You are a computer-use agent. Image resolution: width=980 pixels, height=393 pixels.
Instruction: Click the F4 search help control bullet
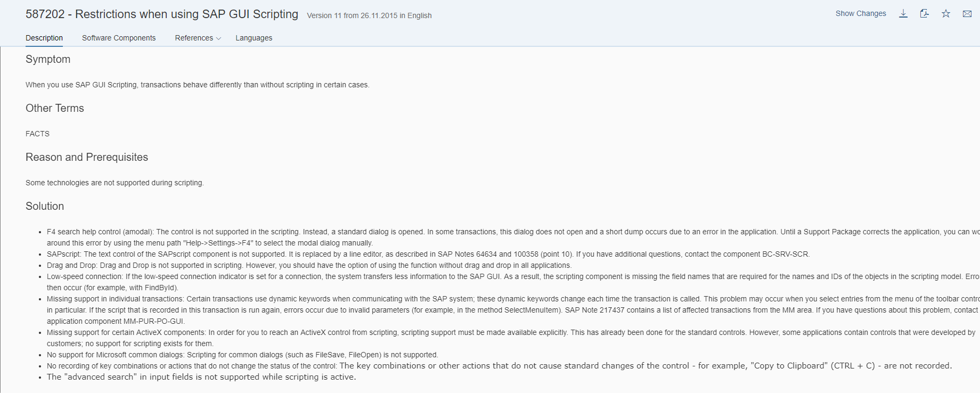[513, 237]
